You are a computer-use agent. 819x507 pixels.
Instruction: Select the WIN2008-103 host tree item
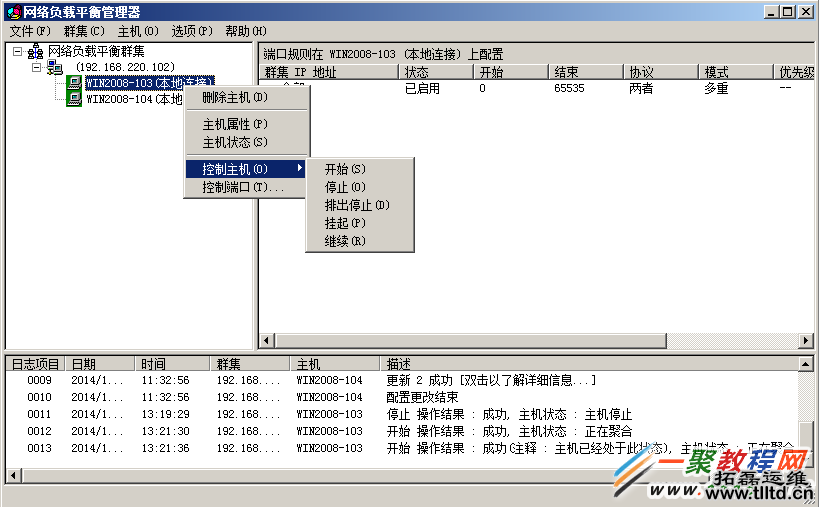(149, 83)
